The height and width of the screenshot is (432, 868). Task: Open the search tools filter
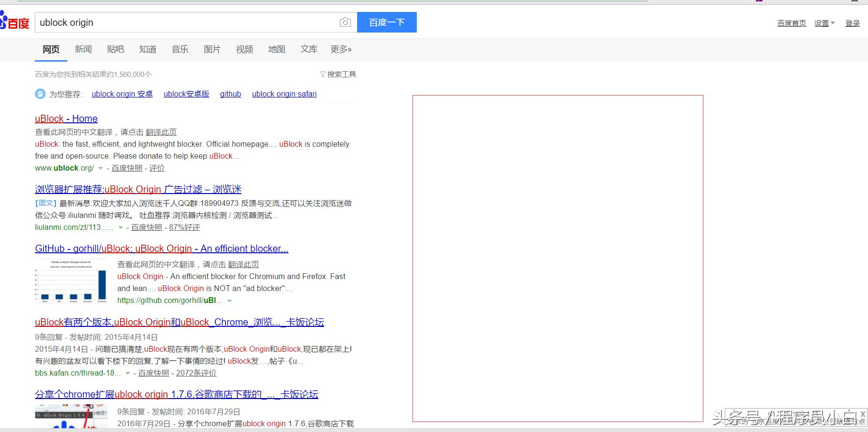(x=338, y=74)
